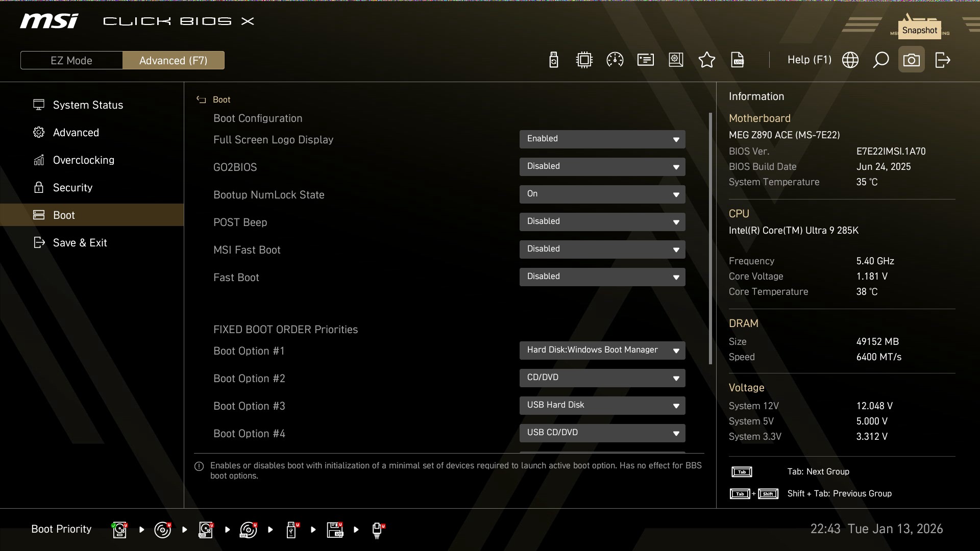Image resolution: width=980 pixels, height=551 pixels.
Task: Click the search magnifier icon
Action: pyautogui.click(x=880, y=60)
